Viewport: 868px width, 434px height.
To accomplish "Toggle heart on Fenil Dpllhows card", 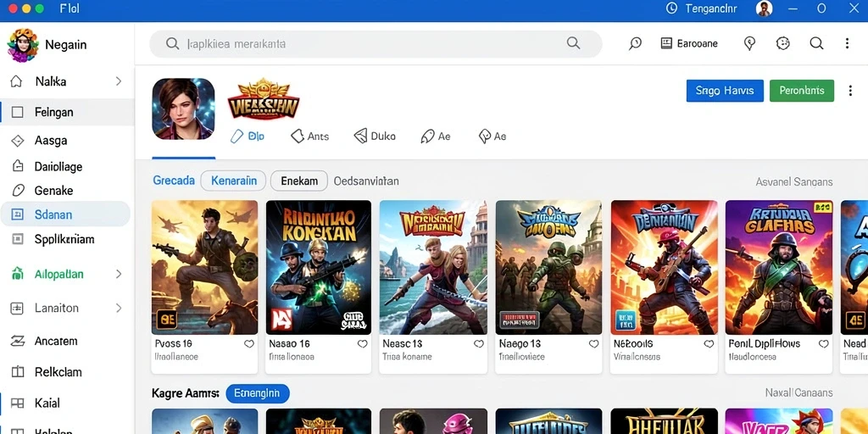I will click(x=823, y=344).
